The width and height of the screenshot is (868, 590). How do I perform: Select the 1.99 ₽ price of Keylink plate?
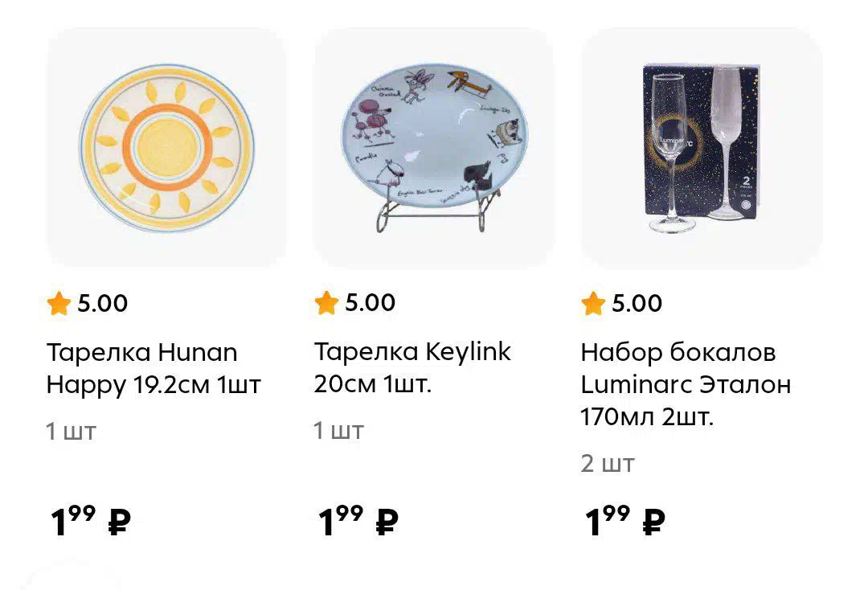pos(358,521)
